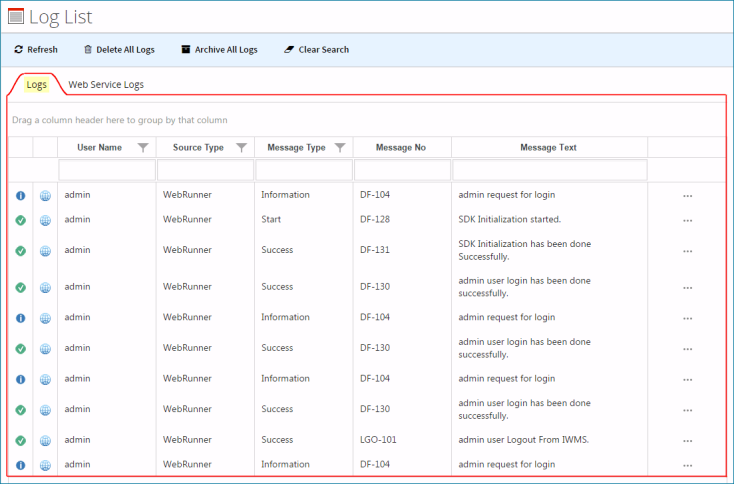734x484 pixels.
Task: Click the trash icon for Delete All Logs
Action: pyautogui.click(x=88, y=50)
